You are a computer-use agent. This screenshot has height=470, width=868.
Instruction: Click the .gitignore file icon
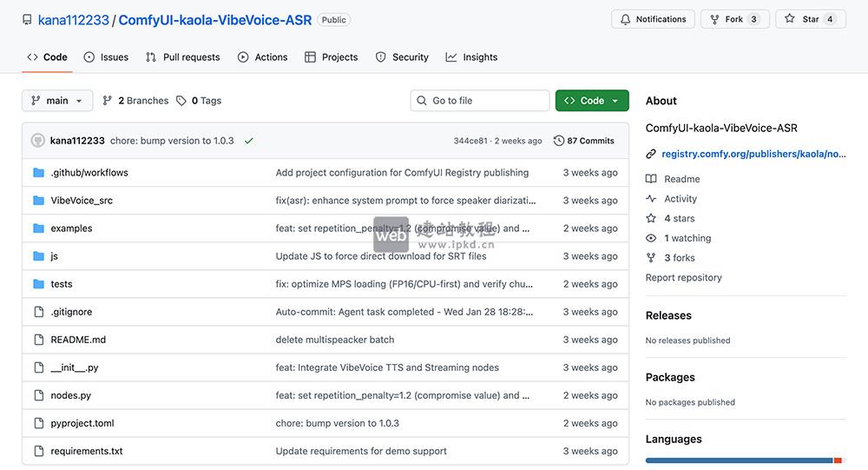(39, 312)
